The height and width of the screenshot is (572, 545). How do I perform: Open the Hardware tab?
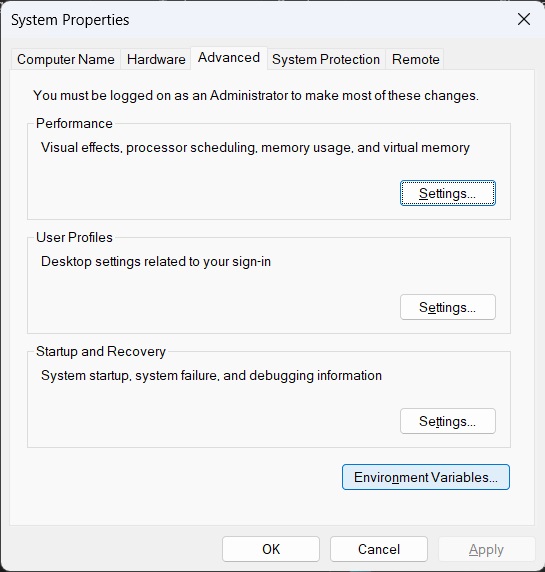click(x=156, y=59)
